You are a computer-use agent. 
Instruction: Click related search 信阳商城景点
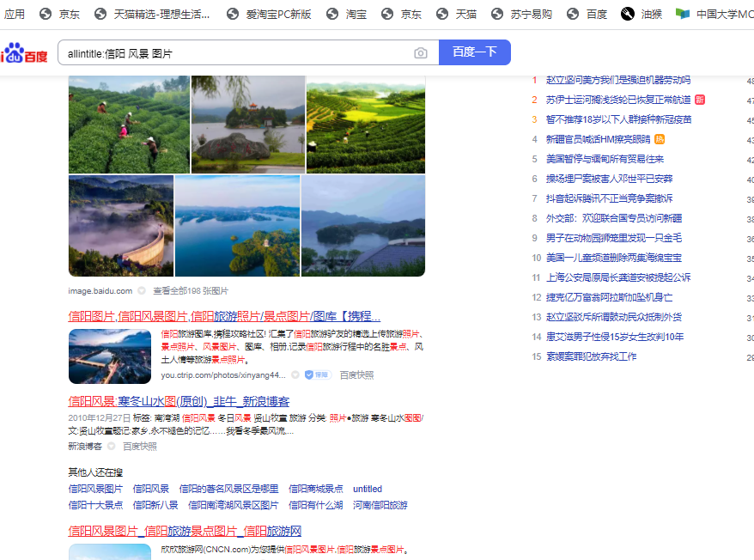[316, 489]
